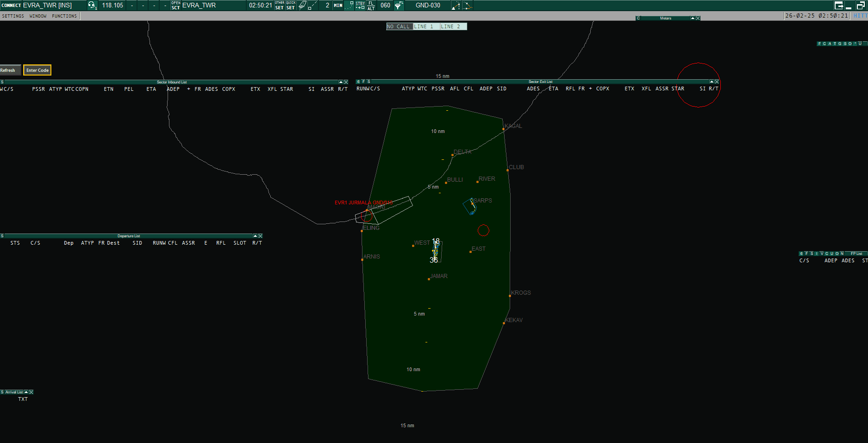The image size is (868, 443).
Task: Select the distance measuring line tool icon
Action: [x=313, y=5]
